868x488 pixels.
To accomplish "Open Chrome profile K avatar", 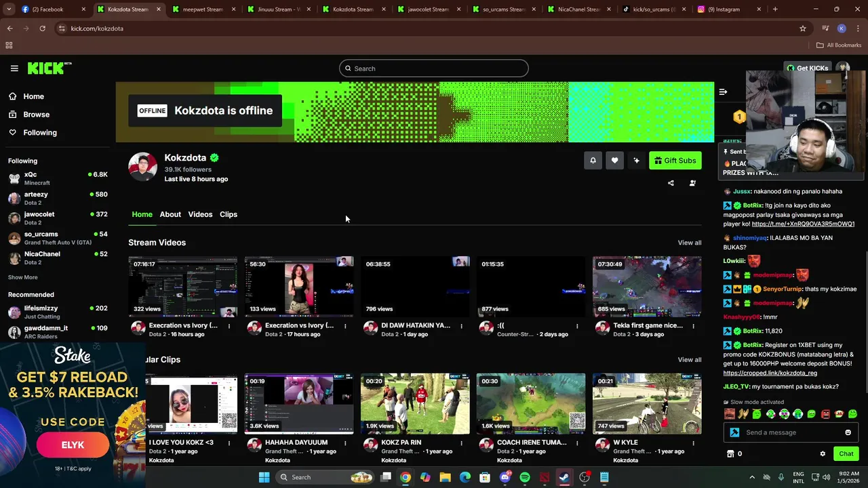I will [x=842, y=28].
